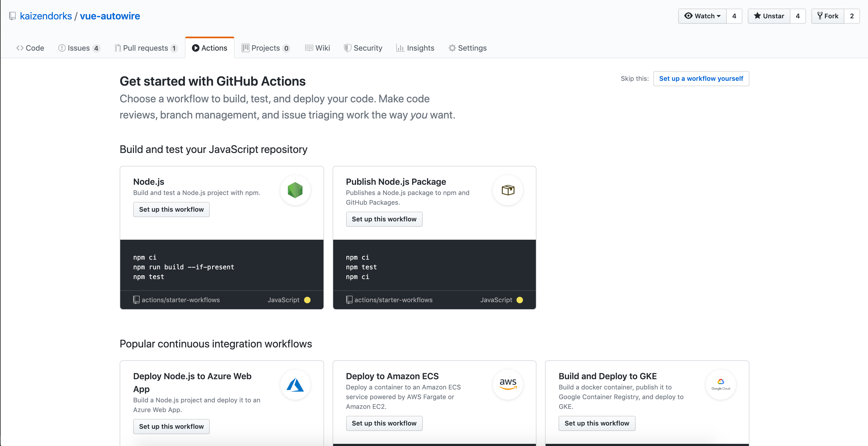Click Set up a workflow yourself
The image size is (868, 446).
[701, 78]
